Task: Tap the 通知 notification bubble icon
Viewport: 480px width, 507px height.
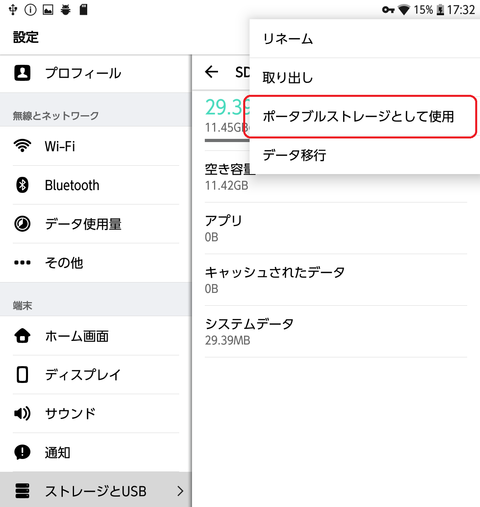Action: [x=22, y=452]
